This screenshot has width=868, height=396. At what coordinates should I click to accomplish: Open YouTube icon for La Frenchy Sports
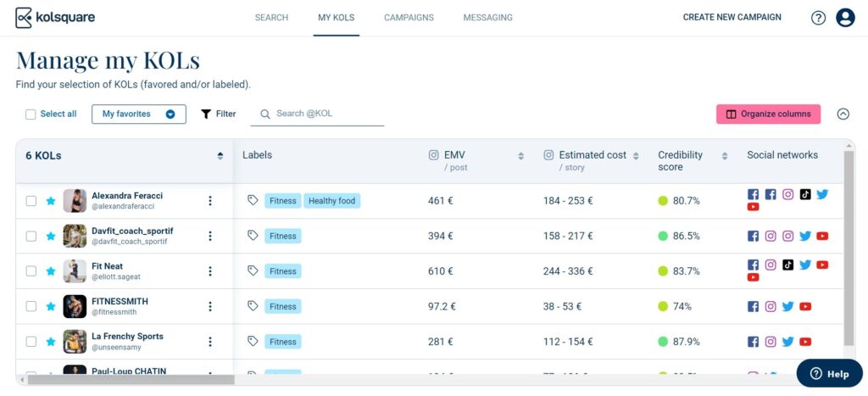(x=805, y=342)
